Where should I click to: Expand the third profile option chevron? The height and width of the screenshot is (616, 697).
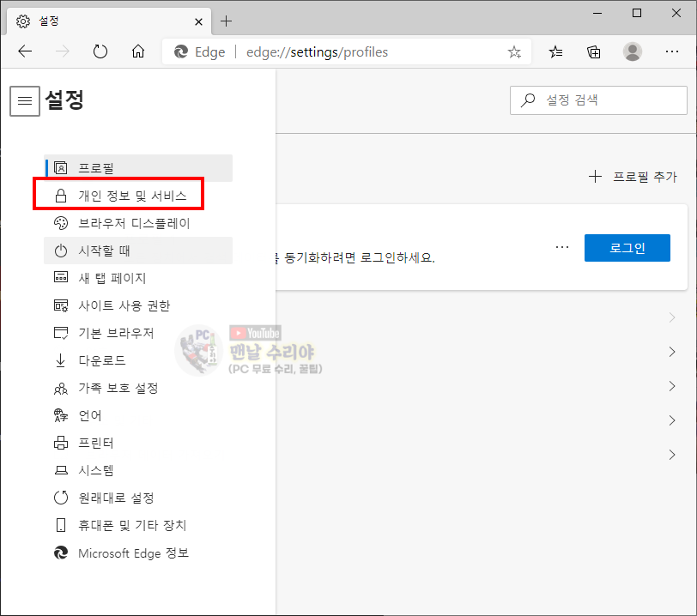click(672, 386)
